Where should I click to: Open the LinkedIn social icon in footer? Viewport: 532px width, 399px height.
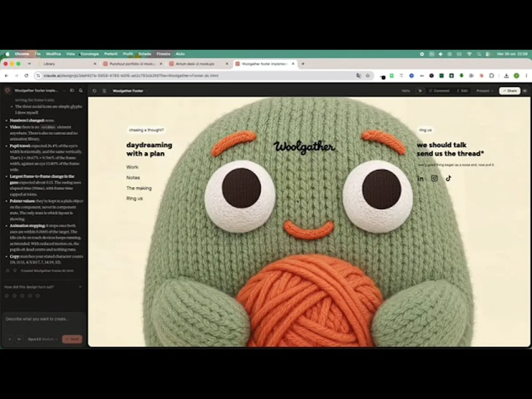420,178
